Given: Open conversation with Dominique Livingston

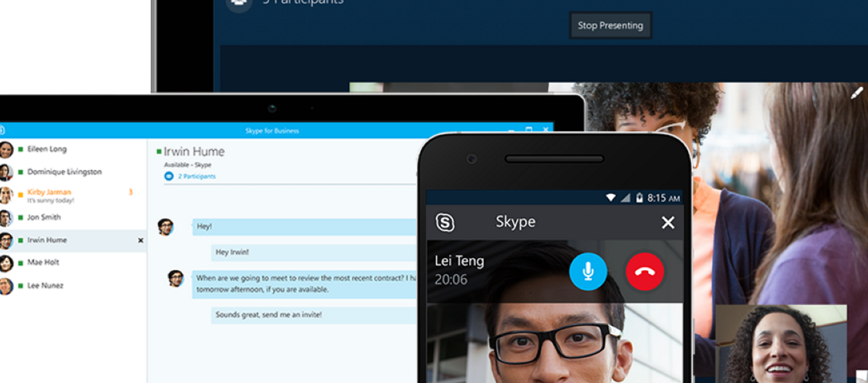Looking at the screenshot, I should 64,172.
